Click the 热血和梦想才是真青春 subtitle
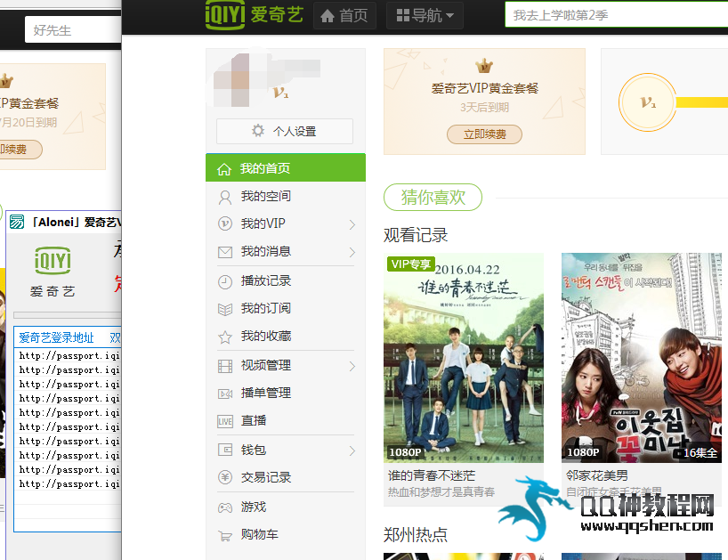 pyautogui.click(x=441, y=492)
